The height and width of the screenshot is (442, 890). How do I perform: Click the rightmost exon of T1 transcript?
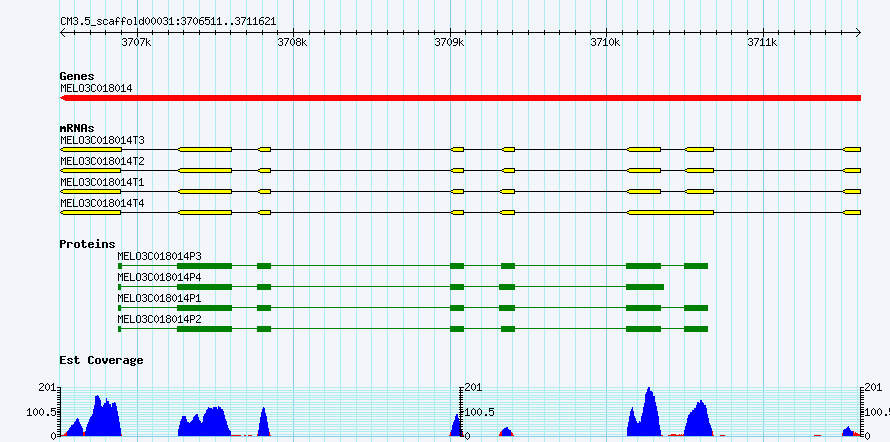coord(852,191)
